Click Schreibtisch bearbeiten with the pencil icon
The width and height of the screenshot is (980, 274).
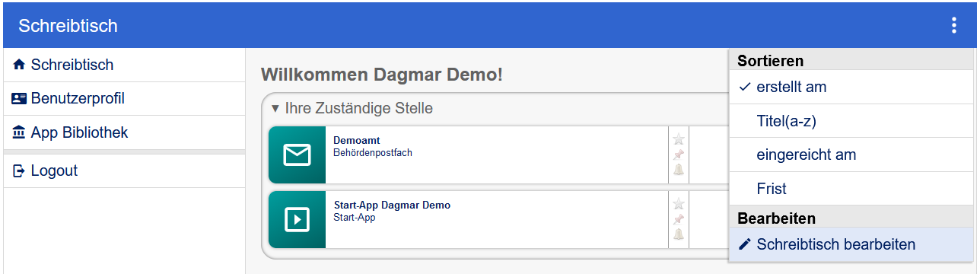pos(852,244)
